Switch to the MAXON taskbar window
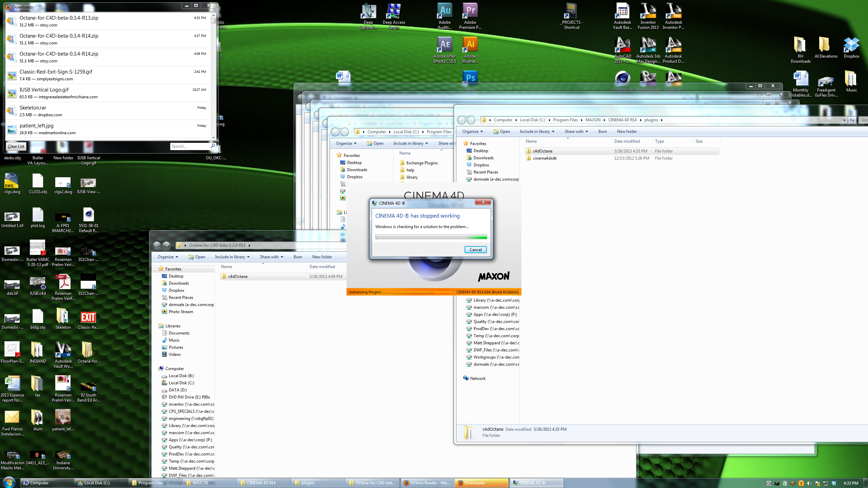This screenshot has width=868, height=488. pyautogui.click(x=210, y=483)
